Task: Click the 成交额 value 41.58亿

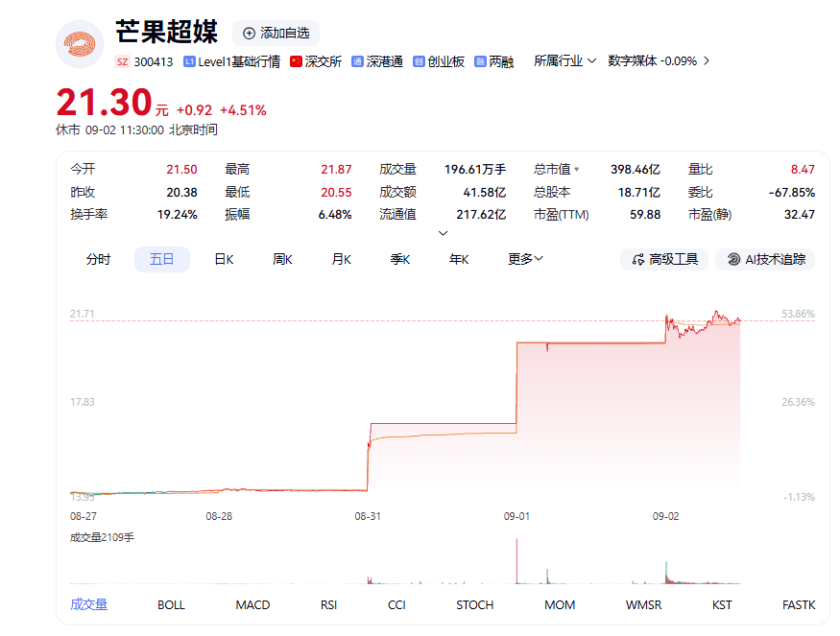Action: (485, 192)
